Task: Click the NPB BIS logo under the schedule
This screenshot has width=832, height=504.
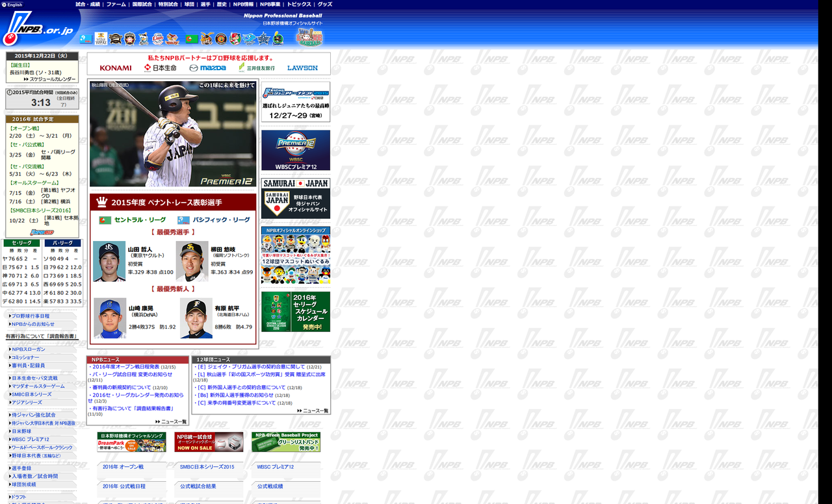Action: [42, 232]
